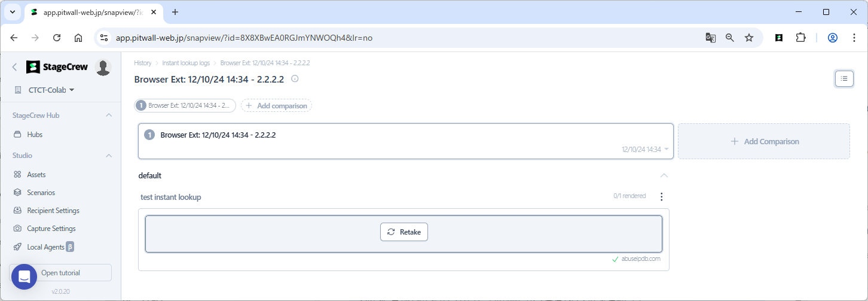The width and height of the screenshot is (868, 301).
Task: Click the browser forward arrow
Action: coord(35,38)
